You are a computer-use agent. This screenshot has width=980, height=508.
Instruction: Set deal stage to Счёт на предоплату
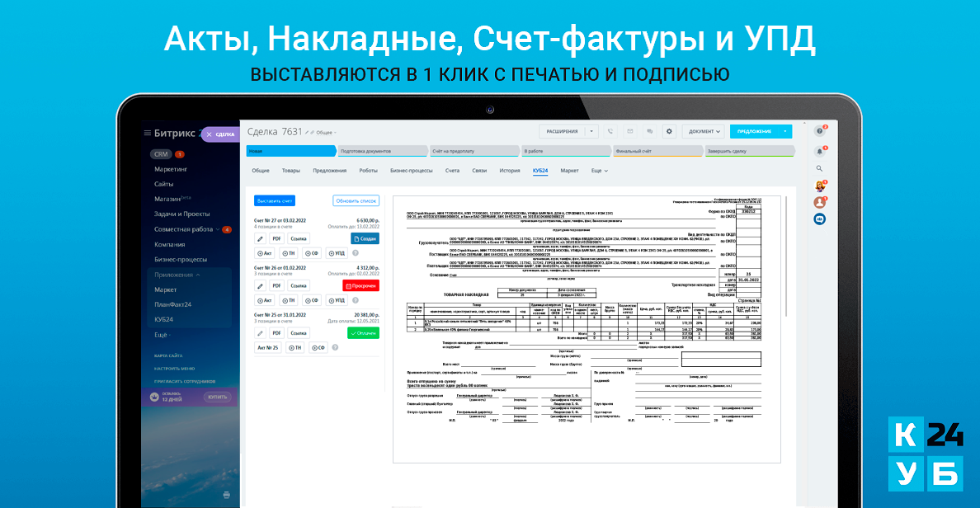tap(474, 151)
